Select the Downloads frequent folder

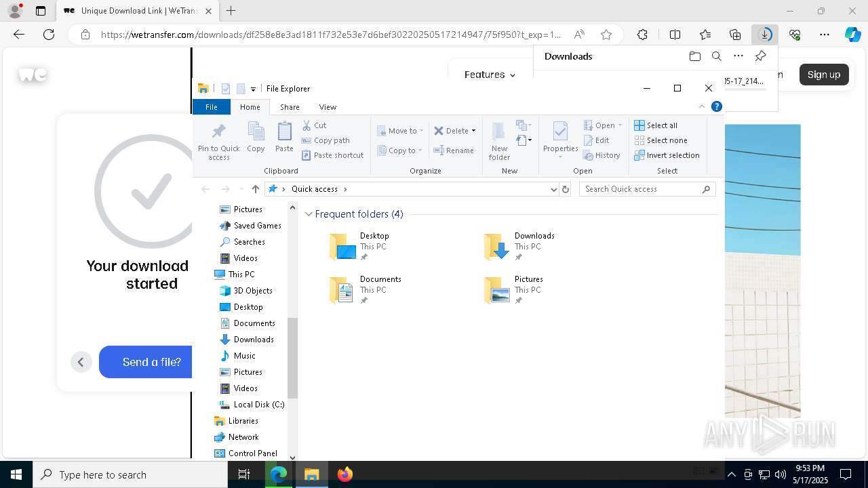click(521, 247)
